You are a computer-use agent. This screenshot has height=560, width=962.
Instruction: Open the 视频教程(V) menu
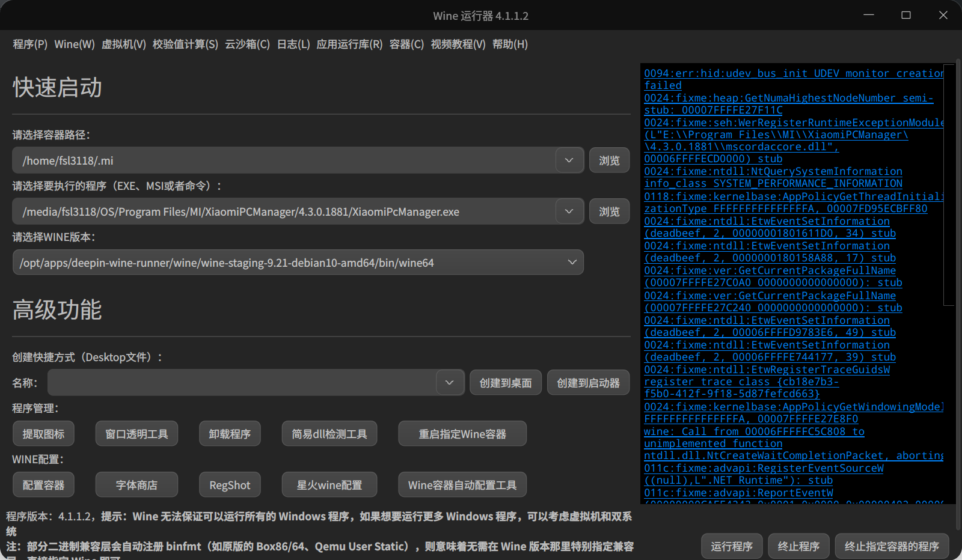458,44
